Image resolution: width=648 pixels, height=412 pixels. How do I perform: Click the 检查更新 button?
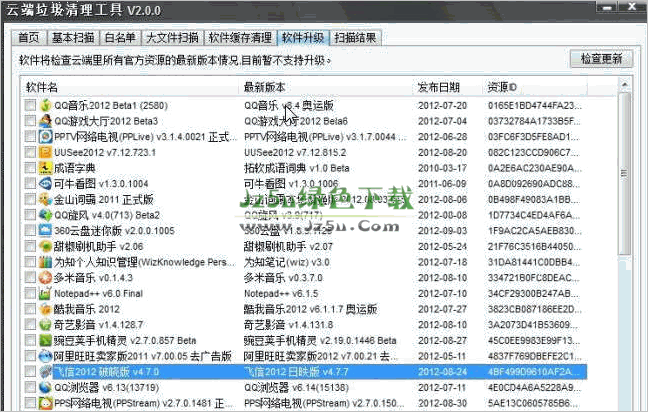pyautogui.click(x=601, y=59)
